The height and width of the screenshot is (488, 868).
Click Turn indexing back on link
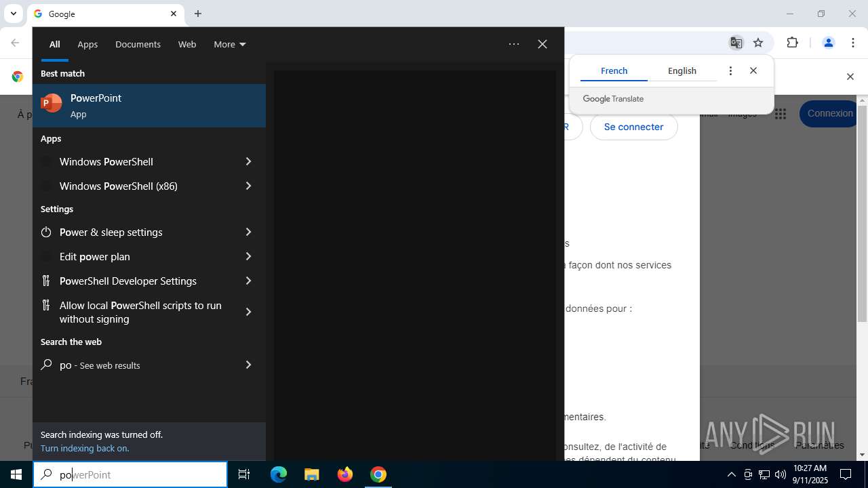(85, 448)
